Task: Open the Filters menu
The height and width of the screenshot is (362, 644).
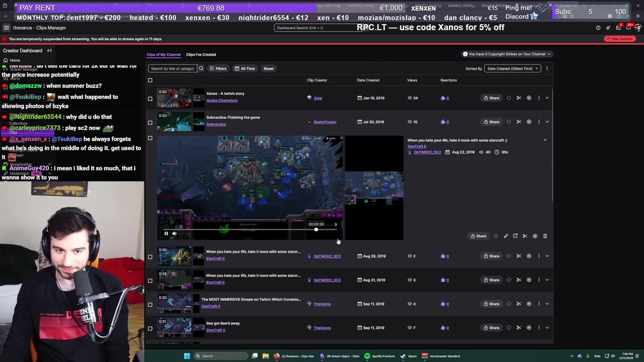Action: coord(218,68)
